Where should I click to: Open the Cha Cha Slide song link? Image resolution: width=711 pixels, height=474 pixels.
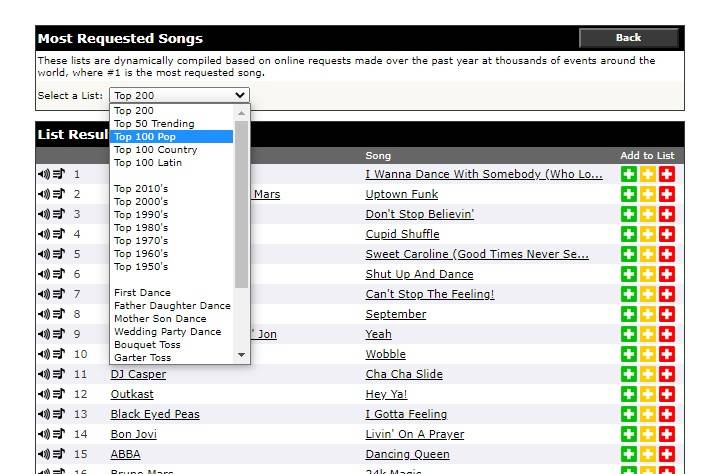pos(404,374)
